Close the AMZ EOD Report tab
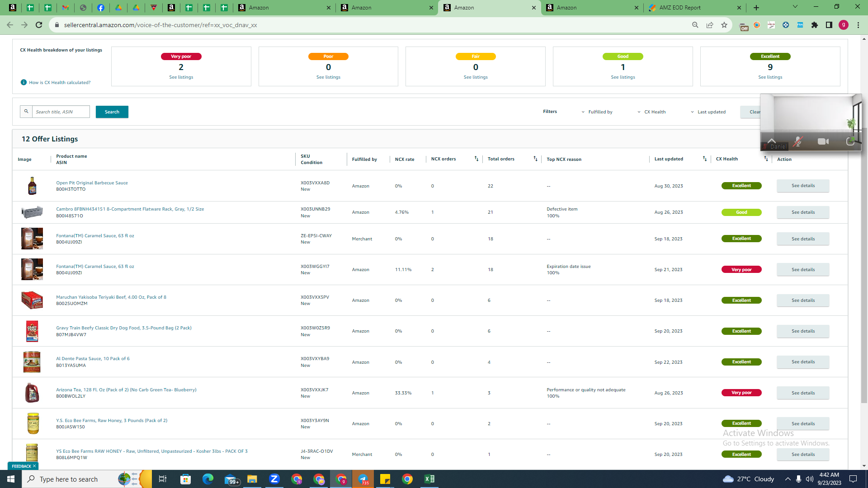Image resolution: width=868 pixels, height=488 pixels. tap(739, 8)
